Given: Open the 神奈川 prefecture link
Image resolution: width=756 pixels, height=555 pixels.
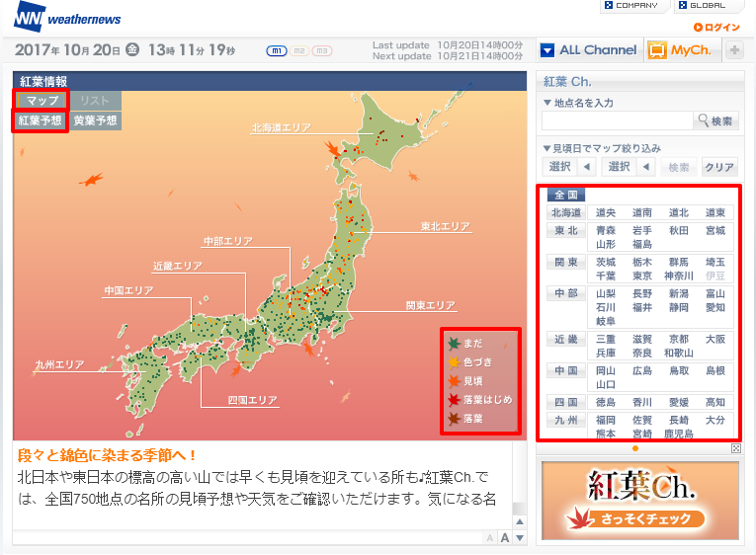Looking at the screenshot, I should pyautogui.click(x=679, y=277).
